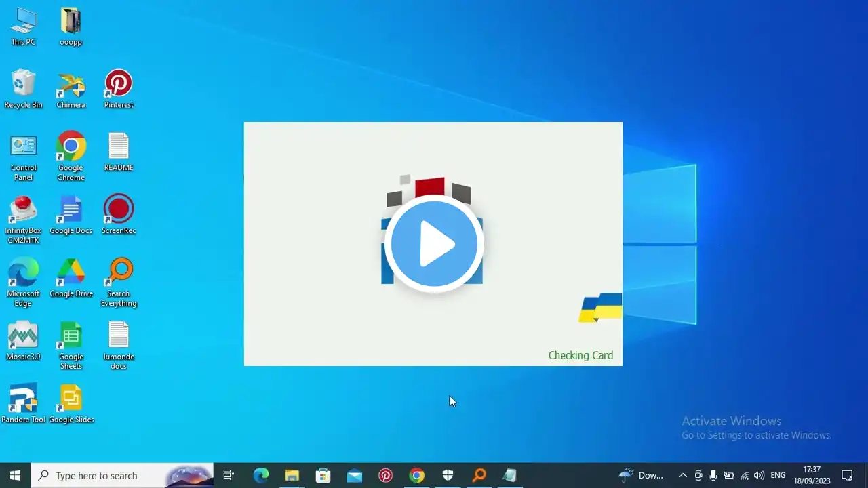Open battery status in system tray

click(729, 475)
